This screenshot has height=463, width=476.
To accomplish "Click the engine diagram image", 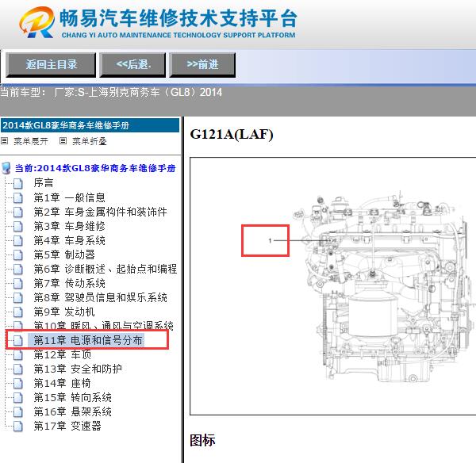I will pos(332,286).
